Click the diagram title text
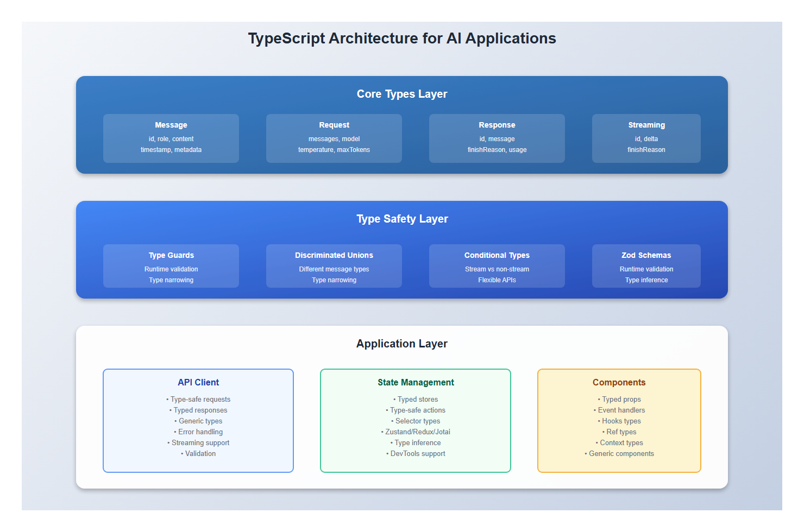 402,38
